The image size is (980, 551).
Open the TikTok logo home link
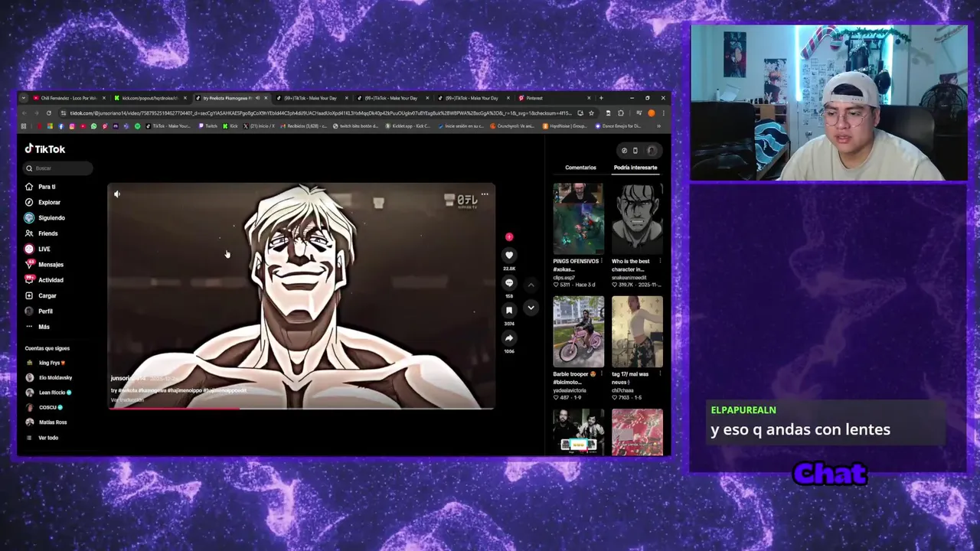click(45, 149)
